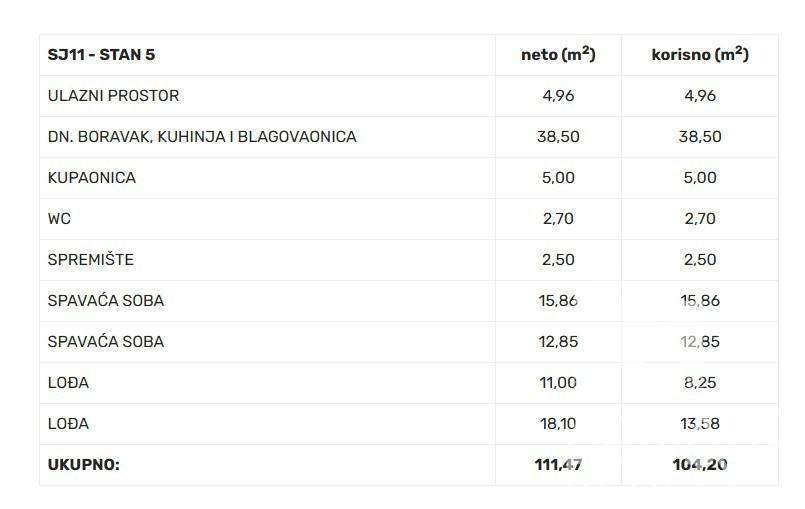Click the korisno value 8,25
Image resolution: width=805 pixels, height=509 pixels.
click(x=700, y=383)
